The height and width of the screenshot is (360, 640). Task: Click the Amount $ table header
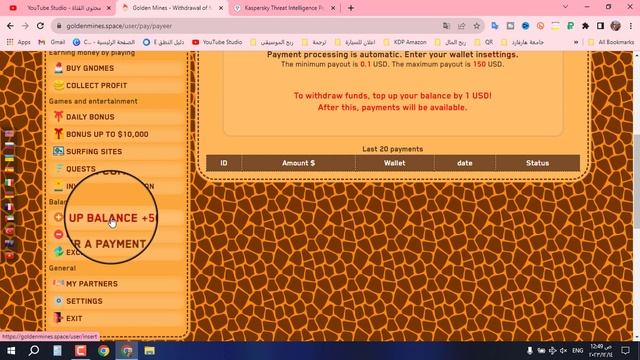(298, 163)
